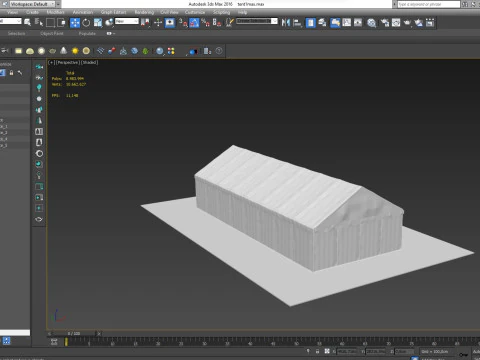Image resolution: width=480 pixels, height=360 pixels.
Task: Toggle Spinner Snap
Action: (217, 22)
